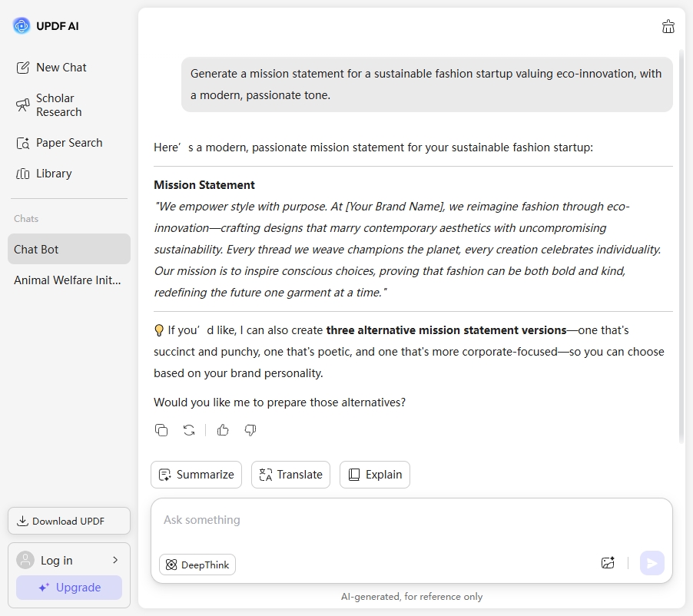The height and width of the screenshot is (616, 693).
Task: Click the Translate button
Action: coord(290,475)
